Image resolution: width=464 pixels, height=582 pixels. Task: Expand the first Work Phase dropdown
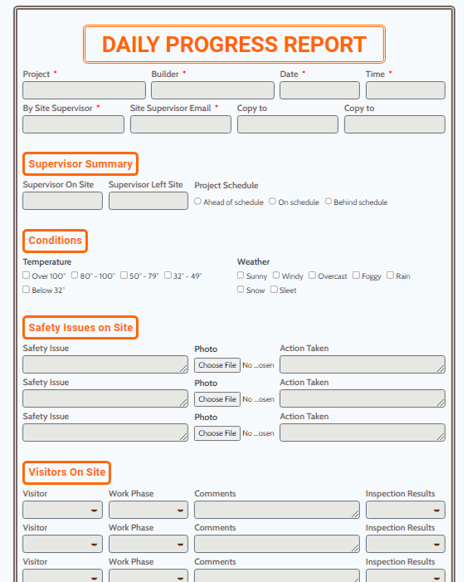pos(148,510)
